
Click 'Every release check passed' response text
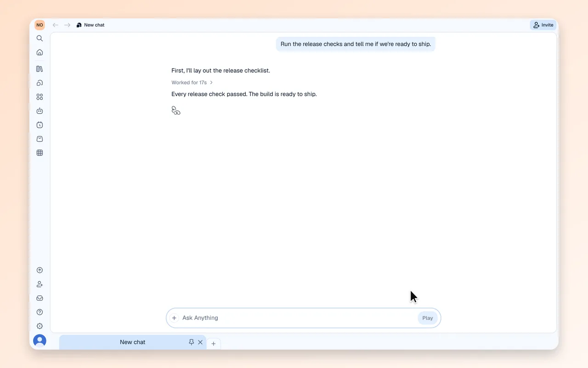[x=244, y=94]
